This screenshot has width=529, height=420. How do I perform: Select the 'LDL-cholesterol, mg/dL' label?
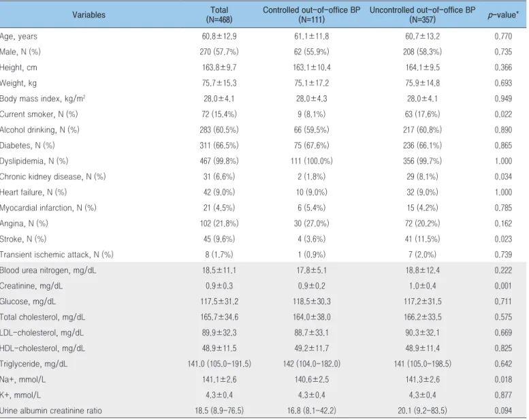click(42, 333)
